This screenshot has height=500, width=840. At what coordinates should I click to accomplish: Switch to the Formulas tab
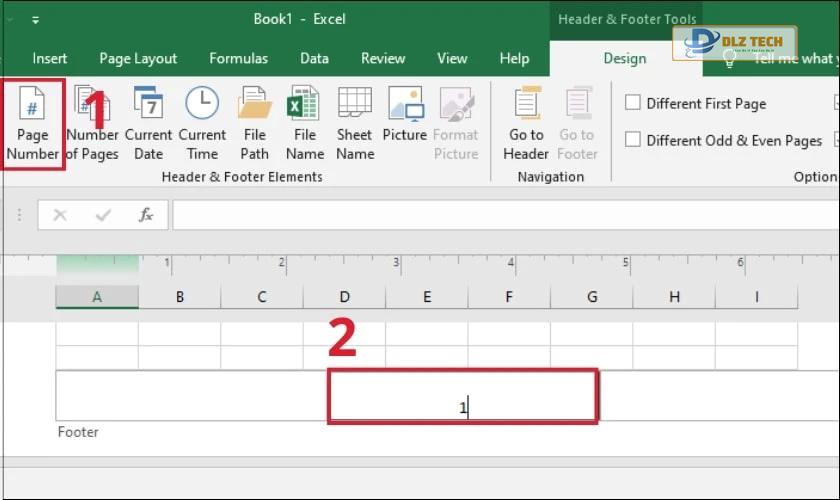[238, 58]
